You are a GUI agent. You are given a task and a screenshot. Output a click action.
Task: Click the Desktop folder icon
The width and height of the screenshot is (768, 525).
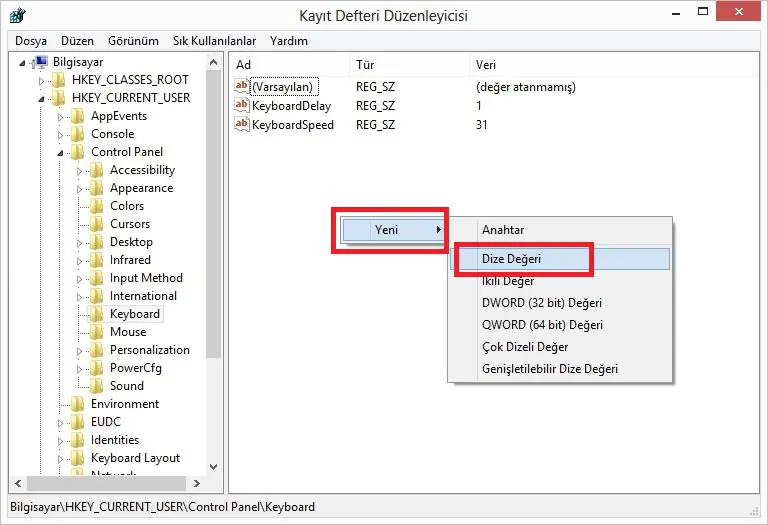(x=97, y=242)
